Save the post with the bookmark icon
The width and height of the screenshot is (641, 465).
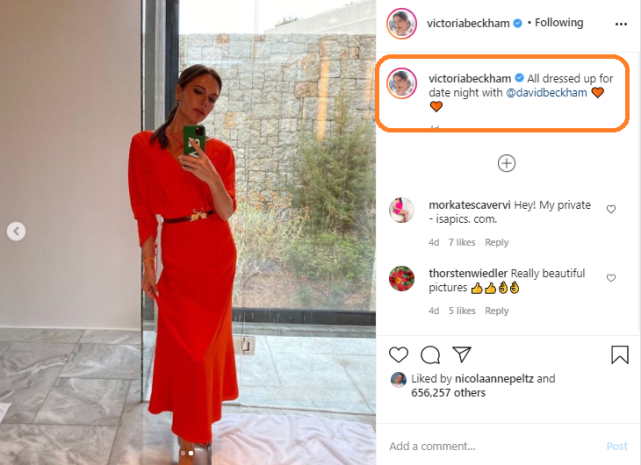(x=620, y=355)
